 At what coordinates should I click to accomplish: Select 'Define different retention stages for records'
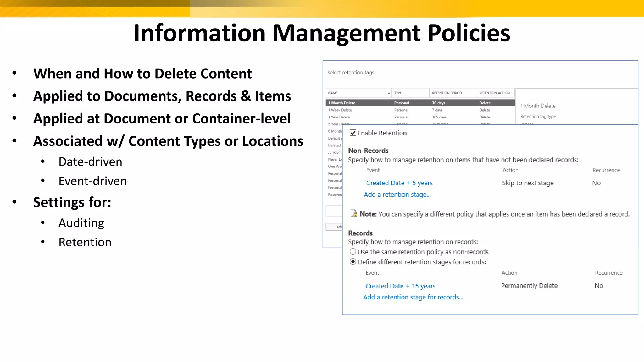coord(353,262)
